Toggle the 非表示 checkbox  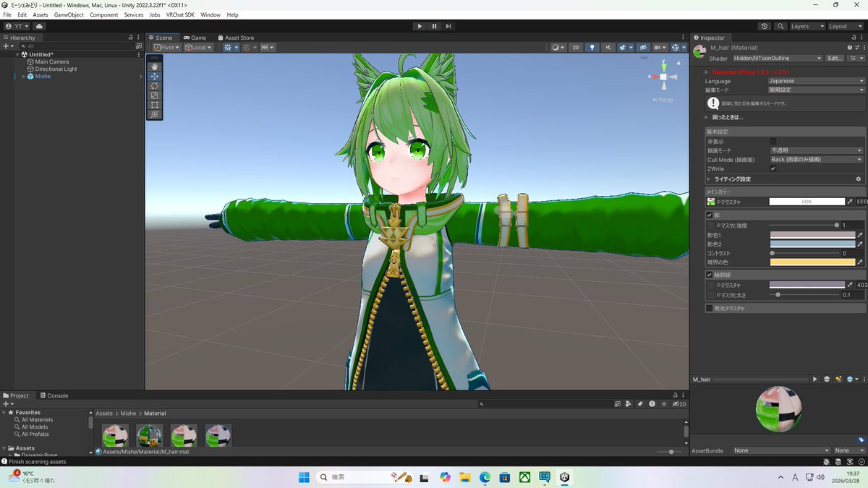click(x=773, y=142)
